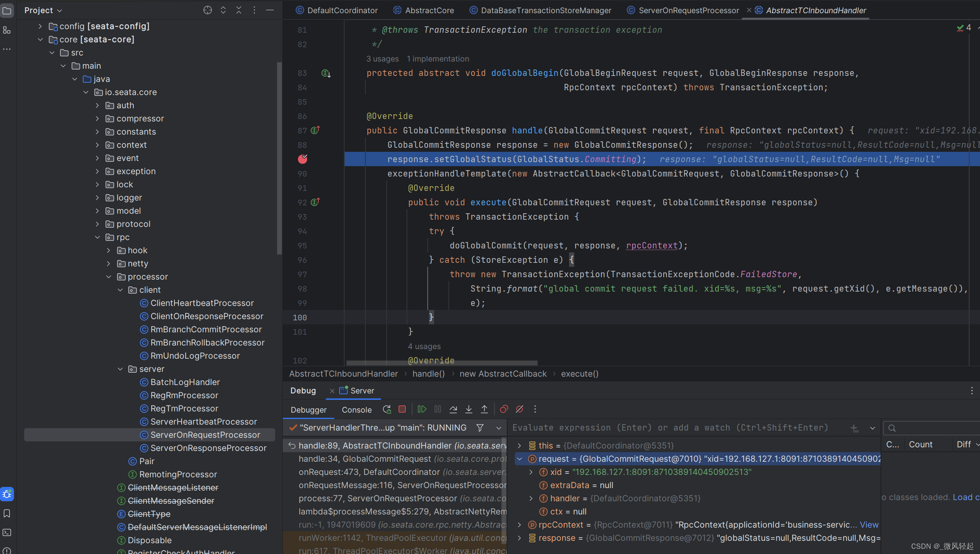Viewport: 980px width, 554px height.
Task: Open Bookmarks tool window icon
Action: 7,514
